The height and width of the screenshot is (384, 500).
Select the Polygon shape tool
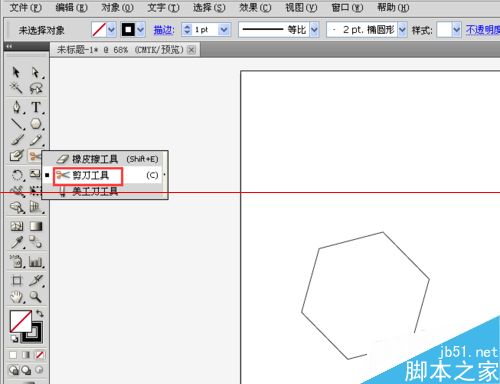point(36,124)
